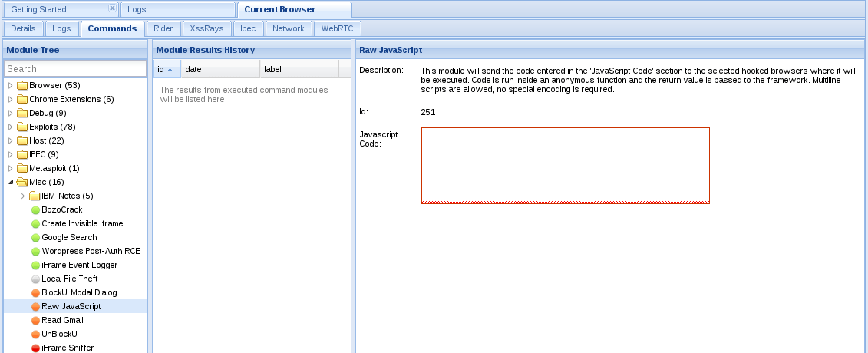868x353 pixels.
Task: Expand the Browser (53) folder
Action: click(x=10, y=85)
